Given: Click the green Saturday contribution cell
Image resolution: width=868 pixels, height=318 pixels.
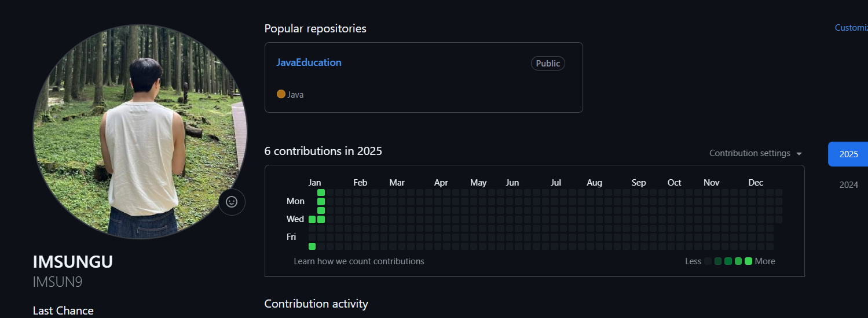Looking at the screenshot, I should click(x=312, y=246).
